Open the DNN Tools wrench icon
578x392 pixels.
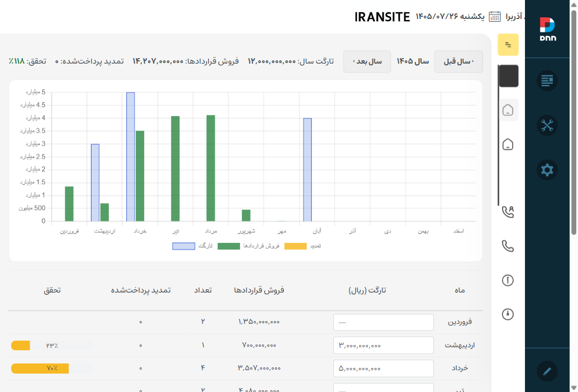tap(547, 125)
